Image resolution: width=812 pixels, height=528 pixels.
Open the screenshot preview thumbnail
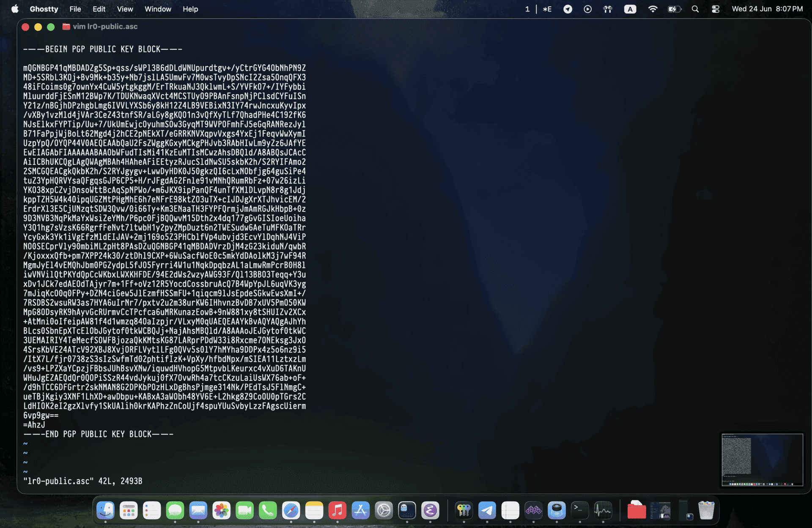pyautogui.click(x=762, y=460)
